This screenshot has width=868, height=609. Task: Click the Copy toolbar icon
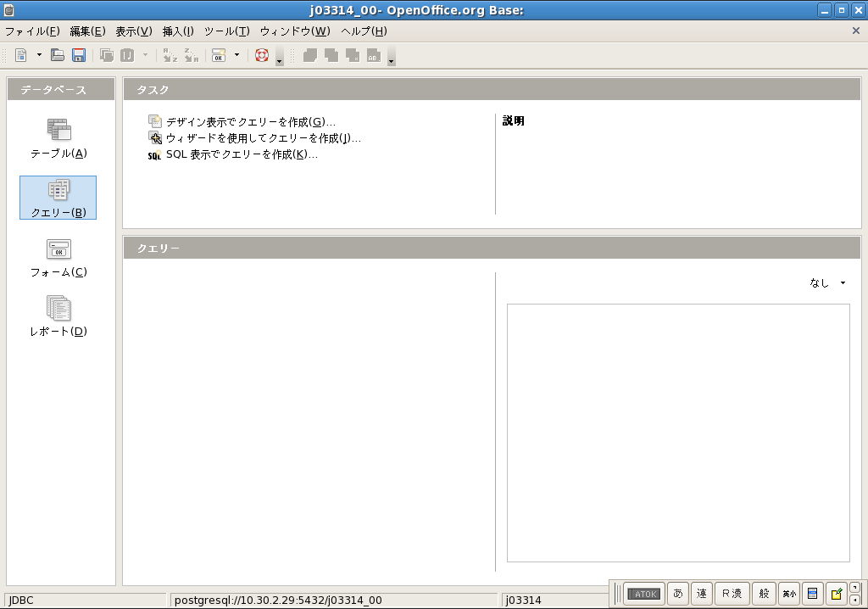(x=107, y=55)
